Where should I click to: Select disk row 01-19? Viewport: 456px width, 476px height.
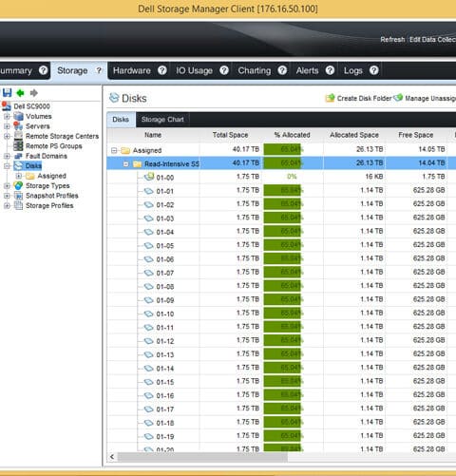[281, 436]
